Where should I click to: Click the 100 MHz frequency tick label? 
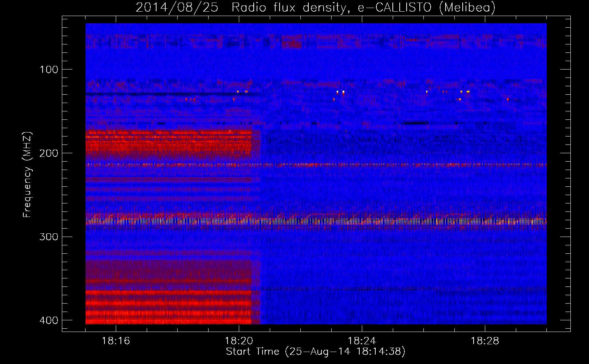[49, 70]
